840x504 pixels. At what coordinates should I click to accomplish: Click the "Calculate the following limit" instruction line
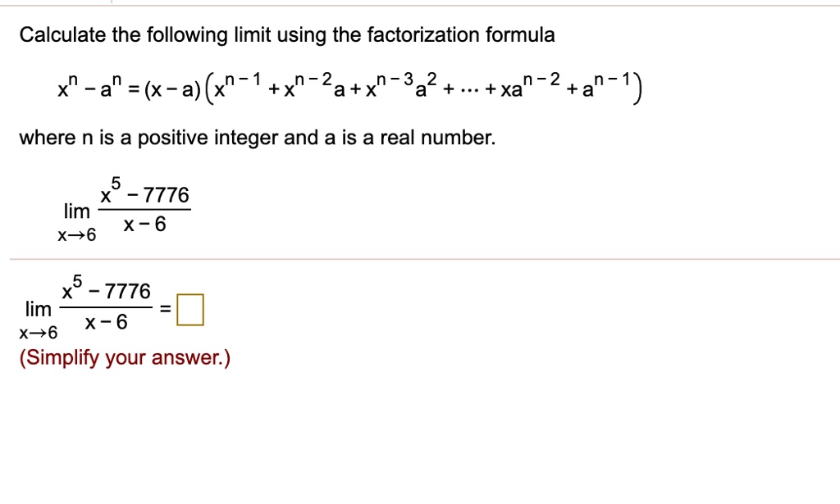tap(287, 35)
